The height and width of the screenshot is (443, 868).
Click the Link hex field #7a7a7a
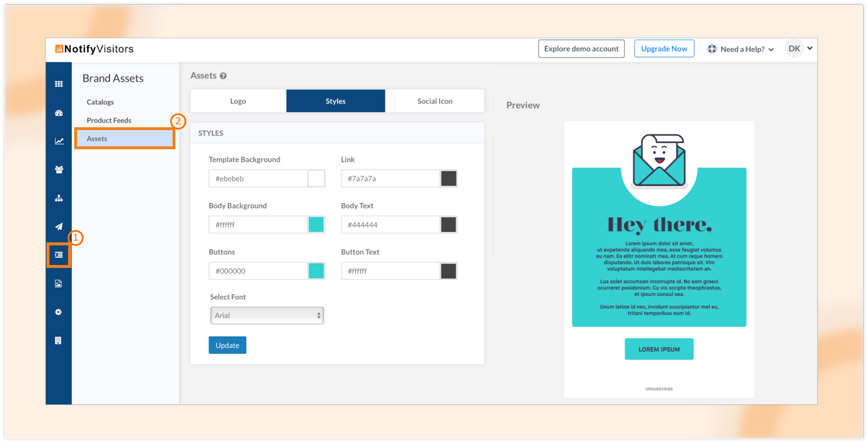(391, 179)
